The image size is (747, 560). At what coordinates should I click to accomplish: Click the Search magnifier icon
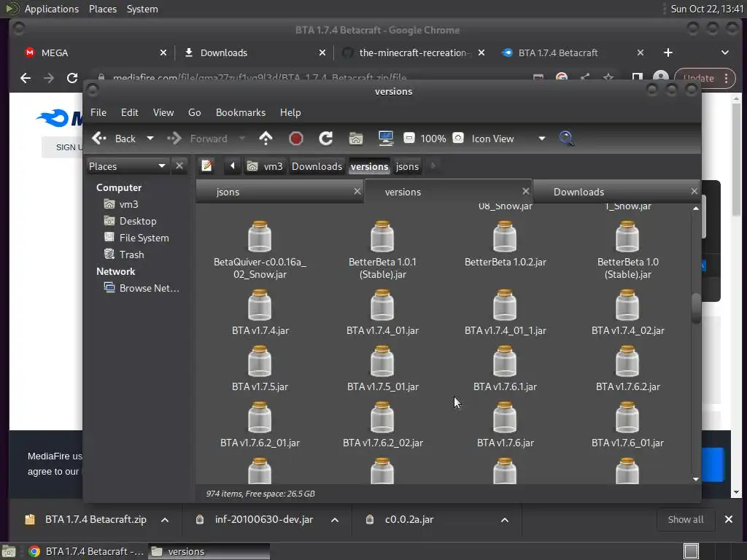point(566,139)
